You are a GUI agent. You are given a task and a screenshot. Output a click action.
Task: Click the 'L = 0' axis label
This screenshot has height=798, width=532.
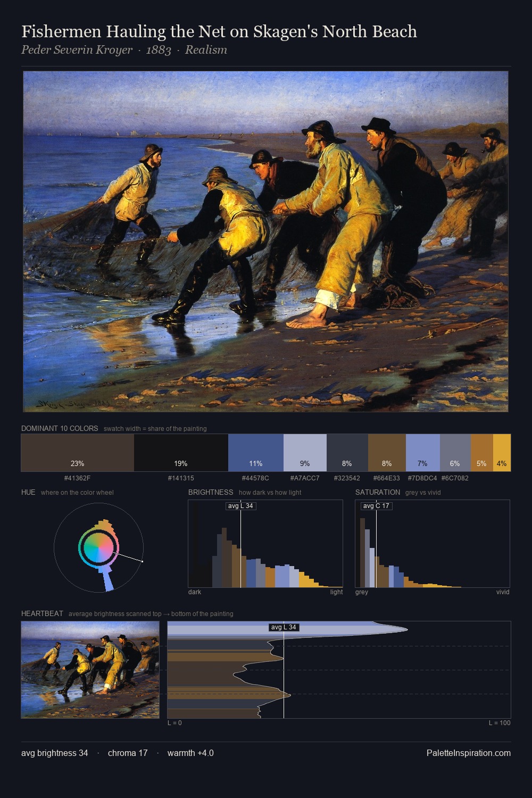click(174, 723)
